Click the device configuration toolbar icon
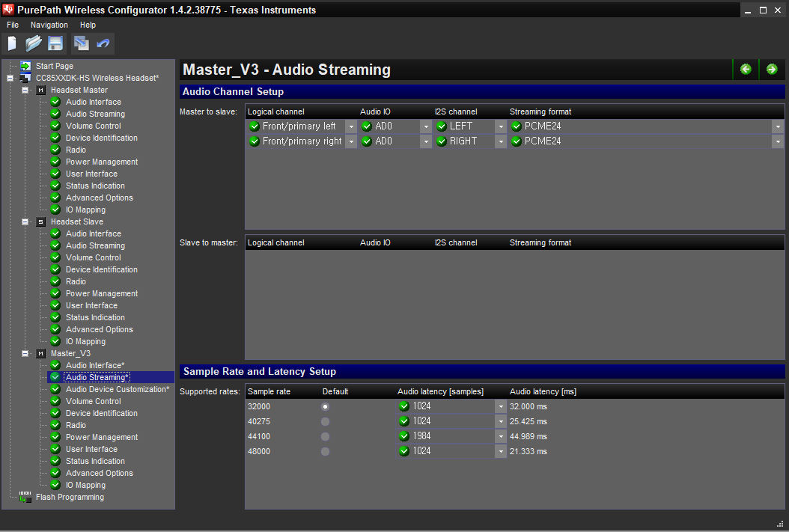Screen dimensions: 789x532 (81, 43)
